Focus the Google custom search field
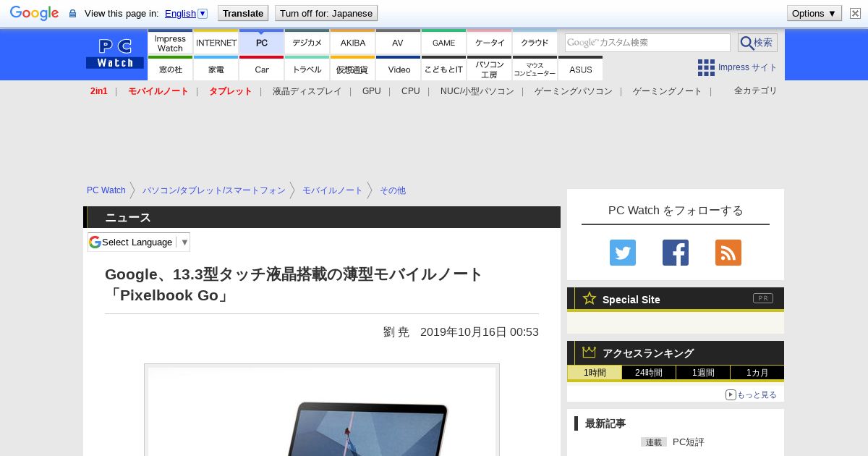Screen dimensions: 868x456 (x=647, y=43)
